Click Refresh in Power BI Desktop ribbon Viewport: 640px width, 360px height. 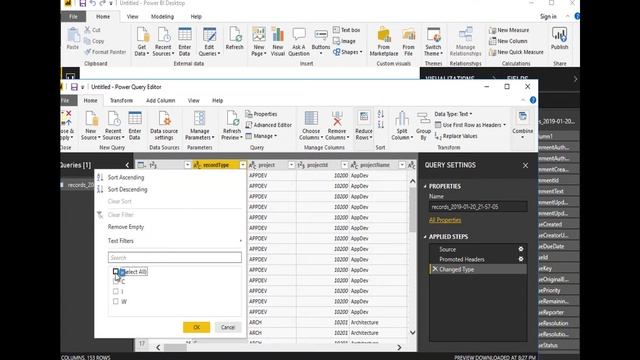click(234, 38)
